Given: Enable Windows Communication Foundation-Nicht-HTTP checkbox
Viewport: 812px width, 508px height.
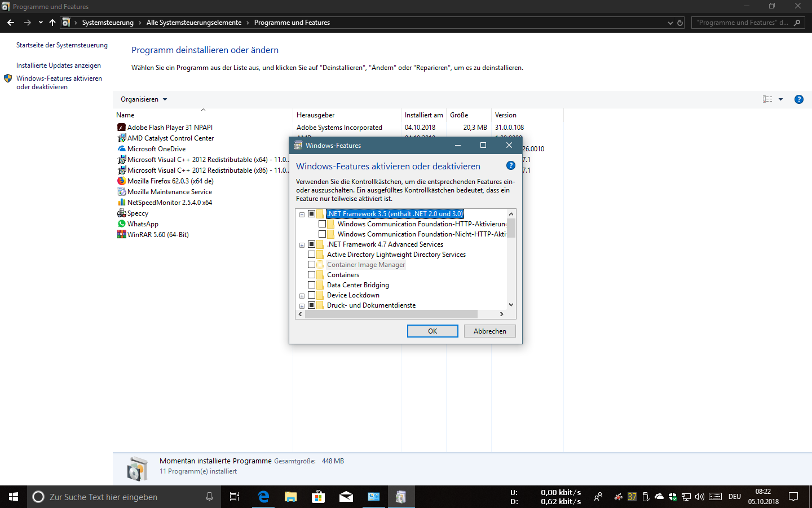Looking at the screenshot, I should [x=322, y=234].
